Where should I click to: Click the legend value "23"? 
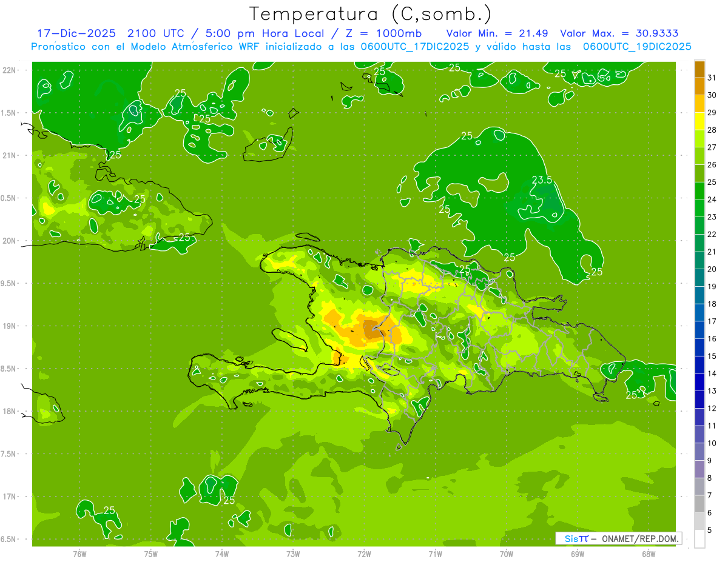tap(712, 217)
